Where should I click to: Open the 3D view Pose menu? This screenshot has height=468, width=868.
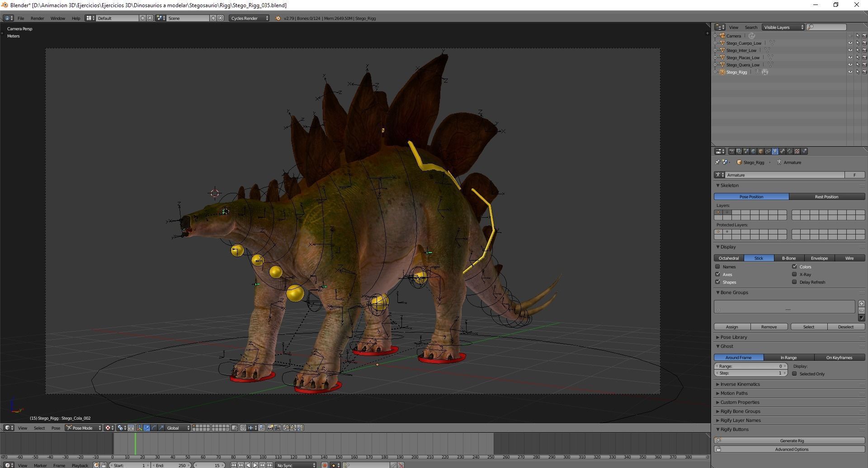[x=56, y=428]
